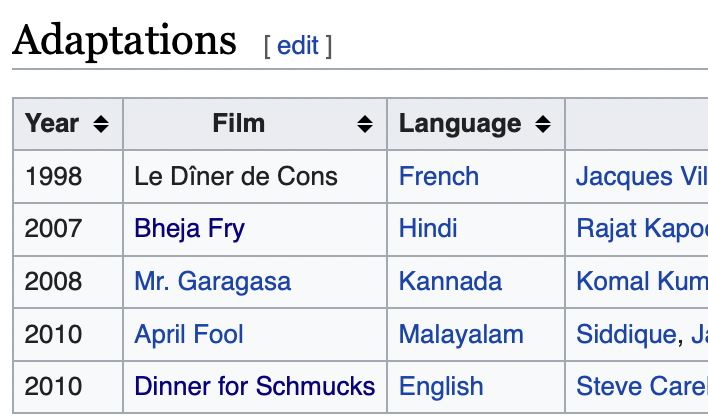Go to the Kannada language link
This screenshot has height=420, width=708.
450,281
